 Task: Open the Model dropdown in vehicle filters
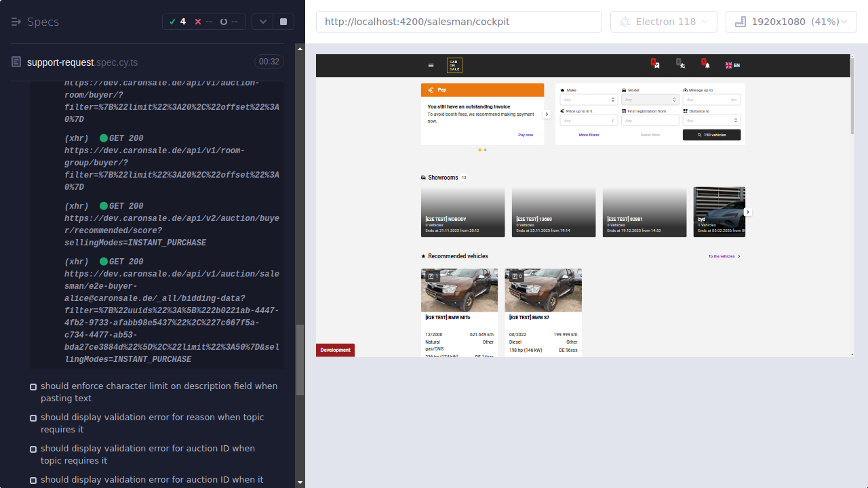point(650,99)
